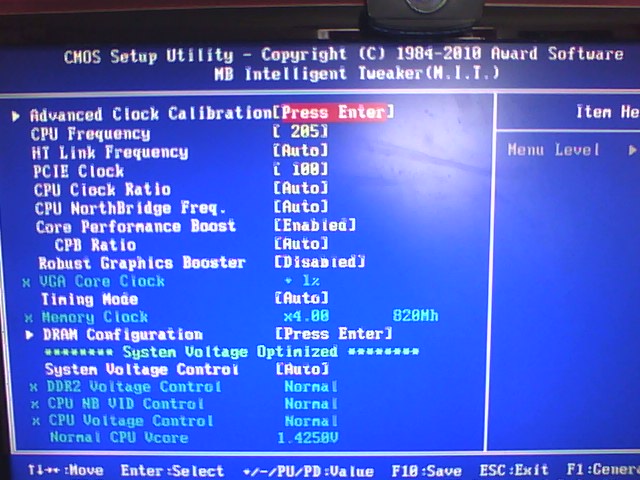The image size is (640, 480).
Task: Click the ESC:Exit hint in footer
Action: pos(514,470)
